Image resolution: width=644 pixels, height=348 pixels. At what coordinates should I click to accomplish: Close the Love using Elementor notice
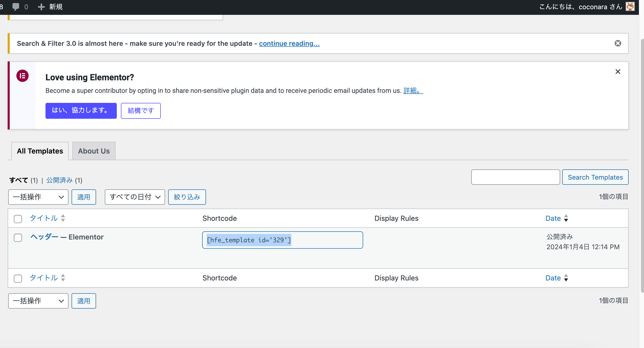(618, 72)
